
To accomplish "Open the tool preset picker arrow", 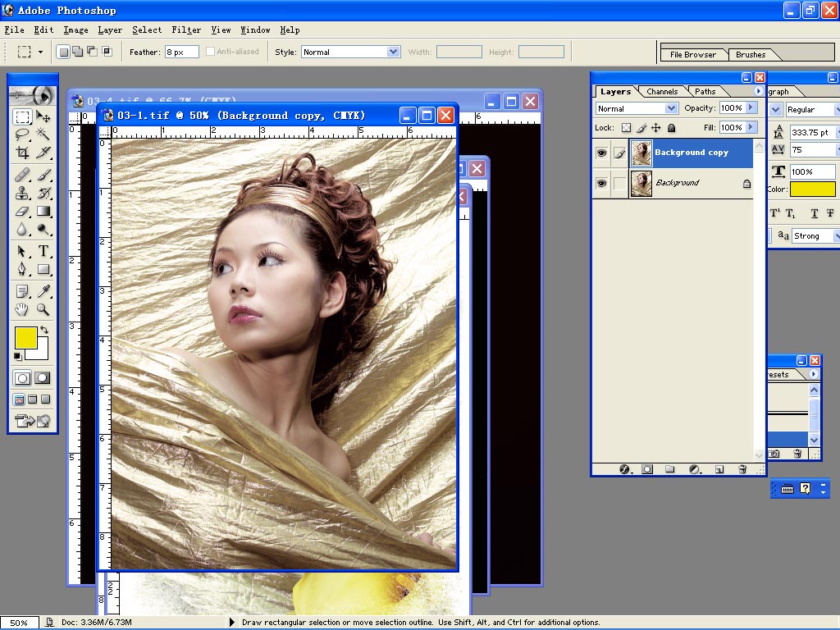I will 40,52.
